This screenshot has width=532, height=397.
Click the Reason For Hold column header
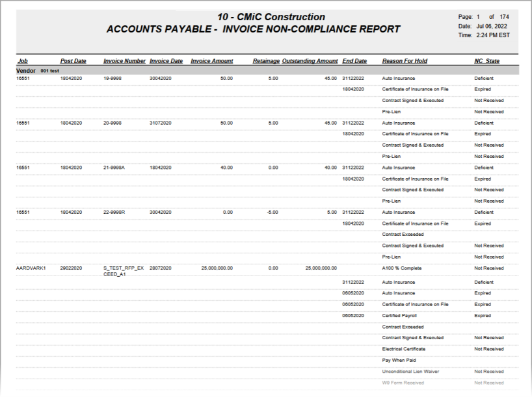coord(405,61)
